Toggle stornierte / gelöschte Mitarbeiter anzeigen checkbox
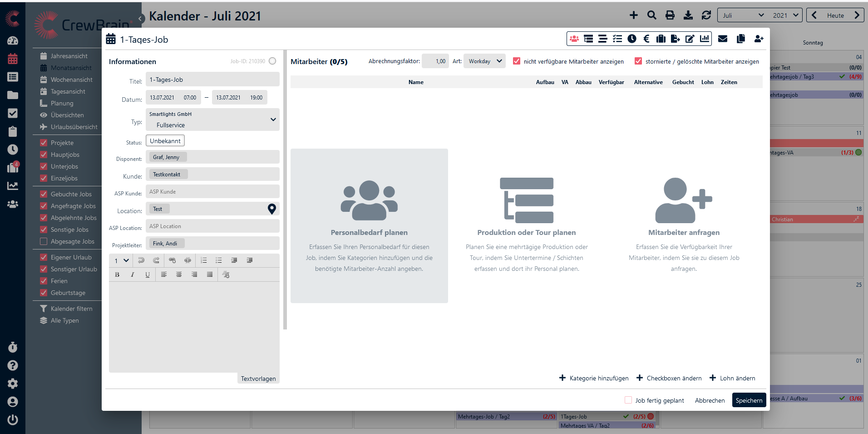 638,61
